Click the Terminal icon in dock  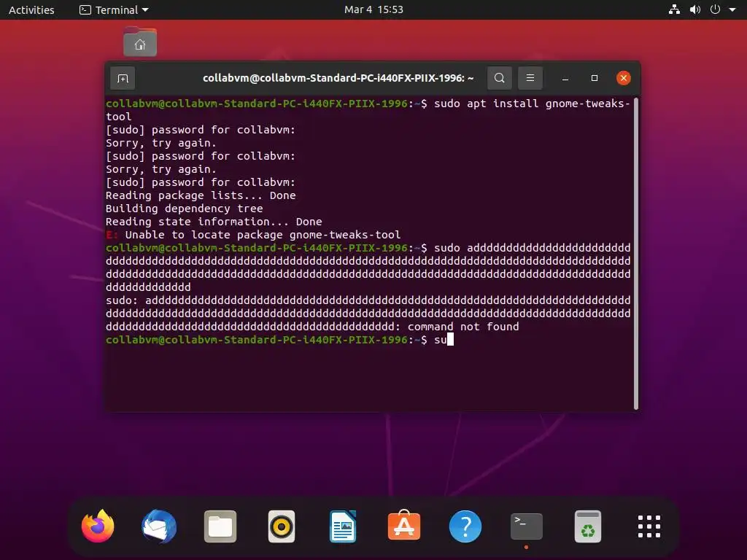click(527, 526)
